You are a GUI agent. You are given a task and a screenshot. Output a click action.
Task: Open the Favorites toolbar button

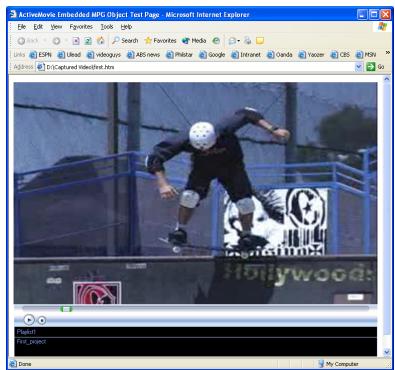click(160, 41)
